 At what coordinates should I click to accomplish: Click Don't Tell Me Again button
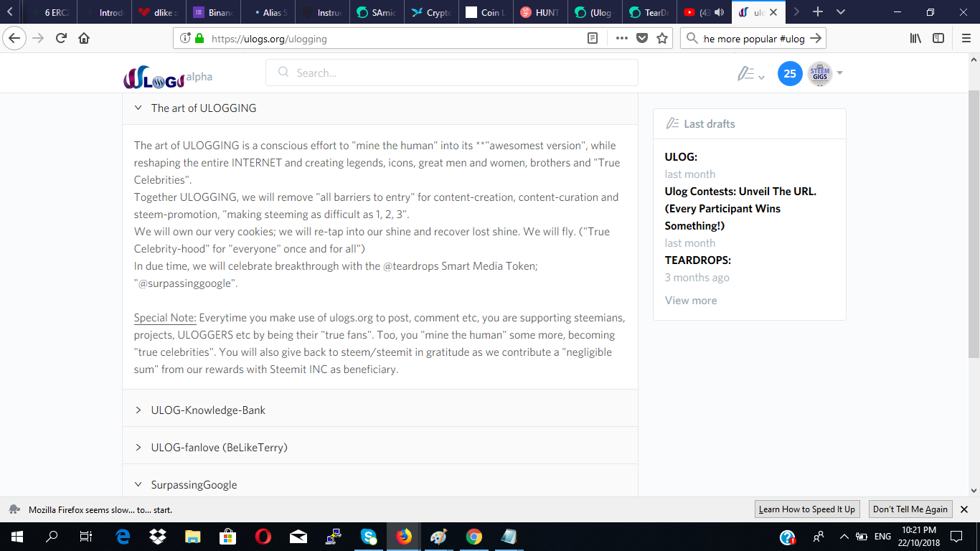point(910,509)
